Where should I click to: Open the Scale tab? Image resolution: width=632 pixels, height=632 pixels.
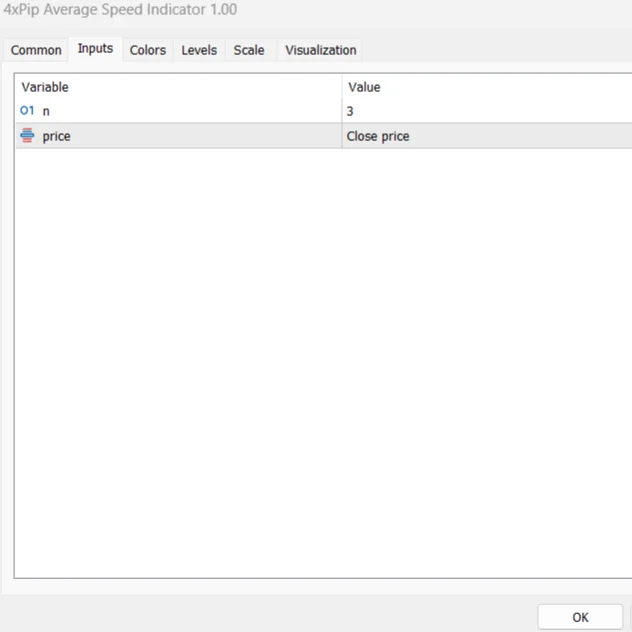coord(249,50)
